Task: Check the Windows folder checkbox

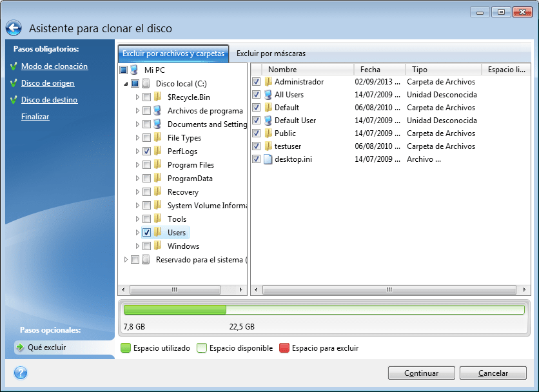Action: [x=147, y=246]
